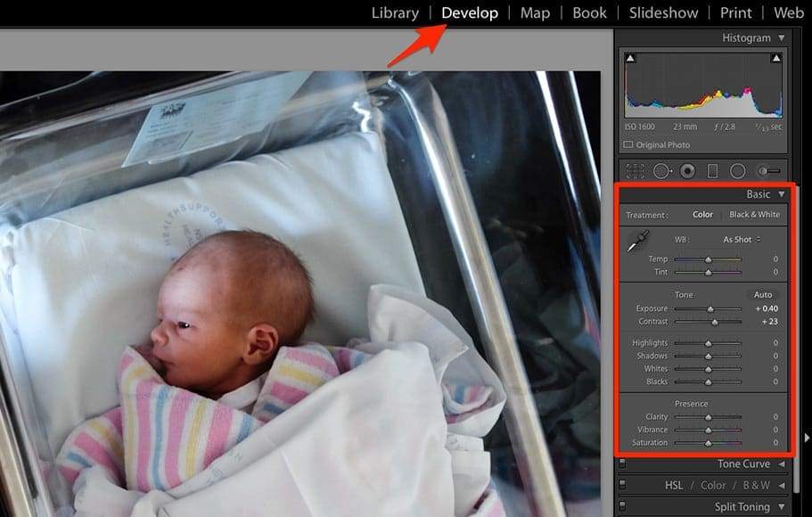Switch to the Web module
The height and width of the screenshot is (517, 812).
789,13
